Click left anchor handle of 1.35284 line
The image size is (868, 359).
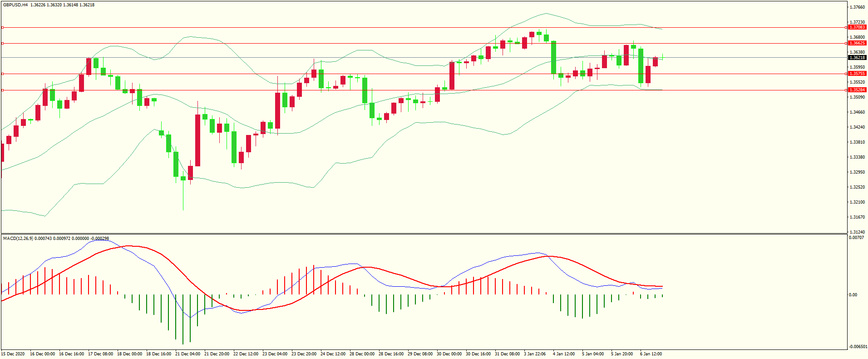point(2,90)
